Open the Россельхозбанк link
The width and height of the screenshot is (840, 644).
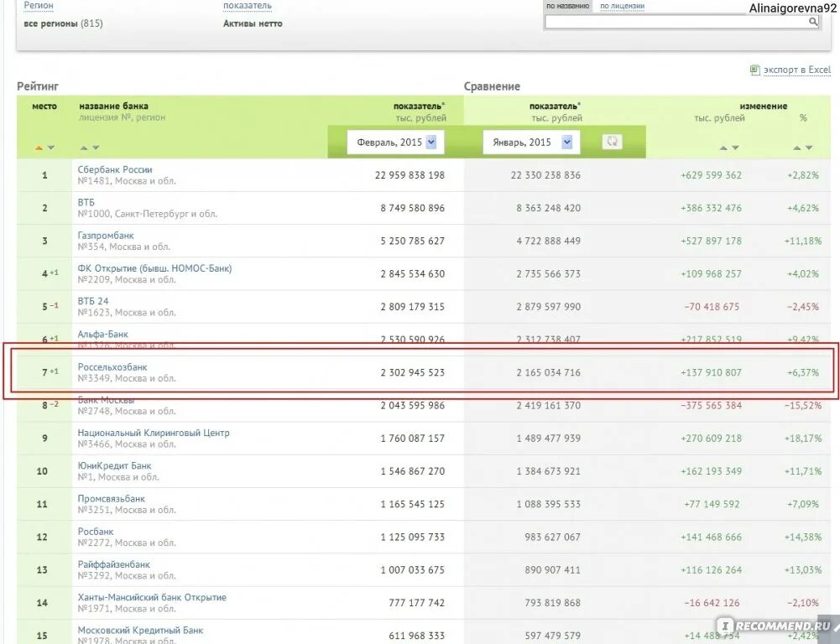tap(112, 367)
